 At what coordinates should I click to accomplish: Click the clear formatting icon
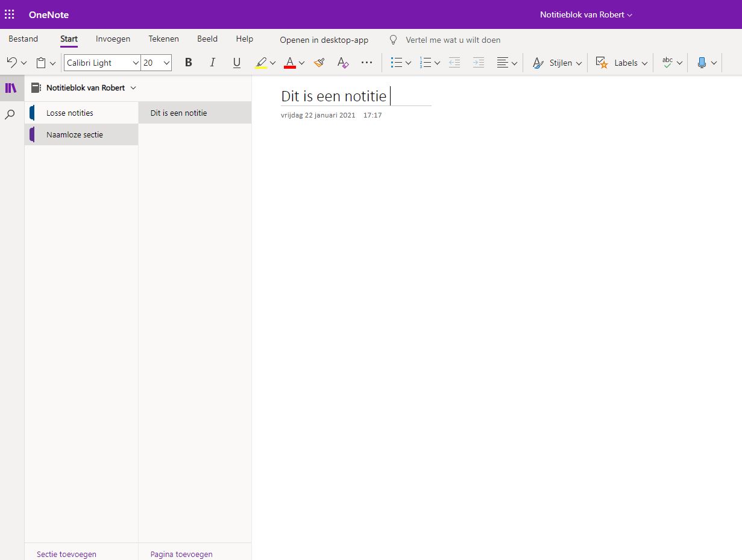tap(342, 62)
